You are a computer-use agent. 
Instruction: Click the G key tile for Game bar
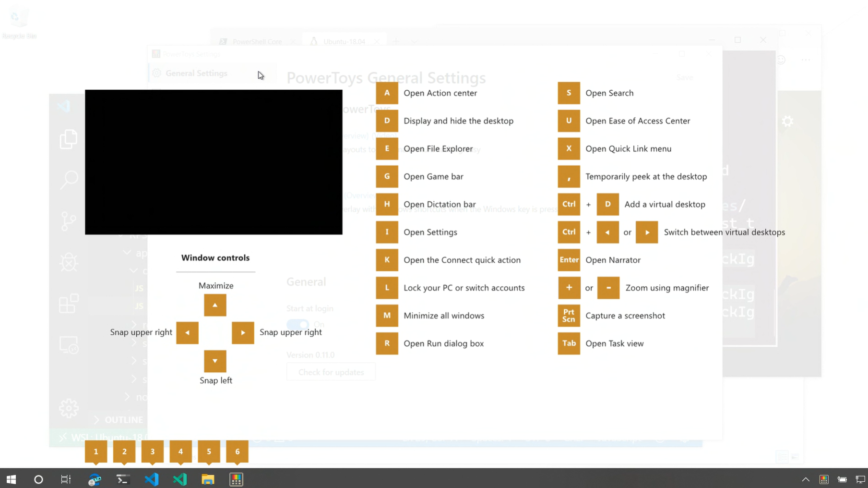(x=387, y=176)
